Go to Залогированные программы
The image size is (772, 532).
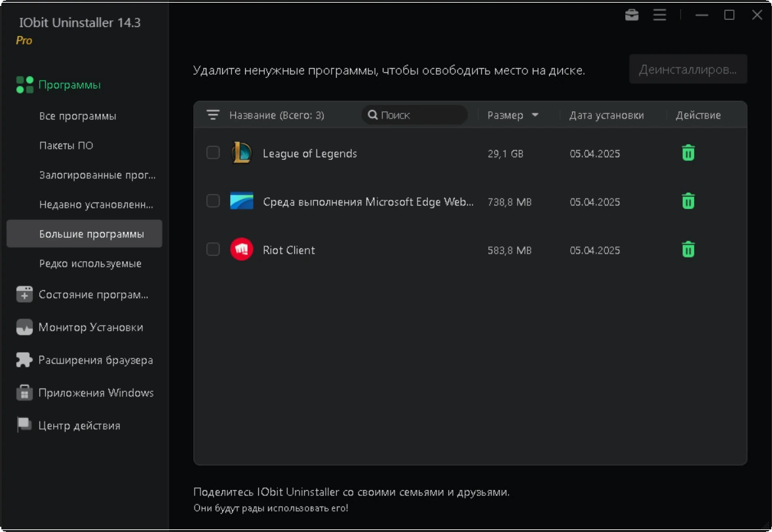point(98,175)
